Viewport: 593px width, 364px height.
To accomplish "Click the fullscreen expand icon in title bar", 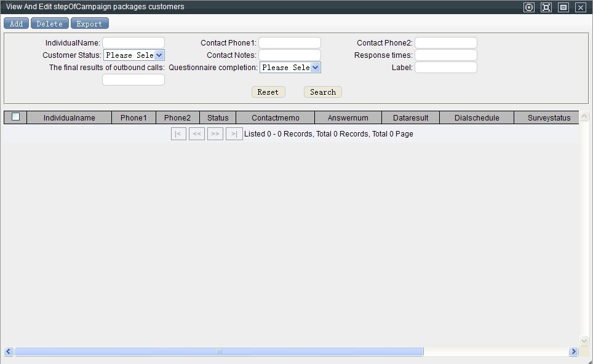I will coord(546,7).
